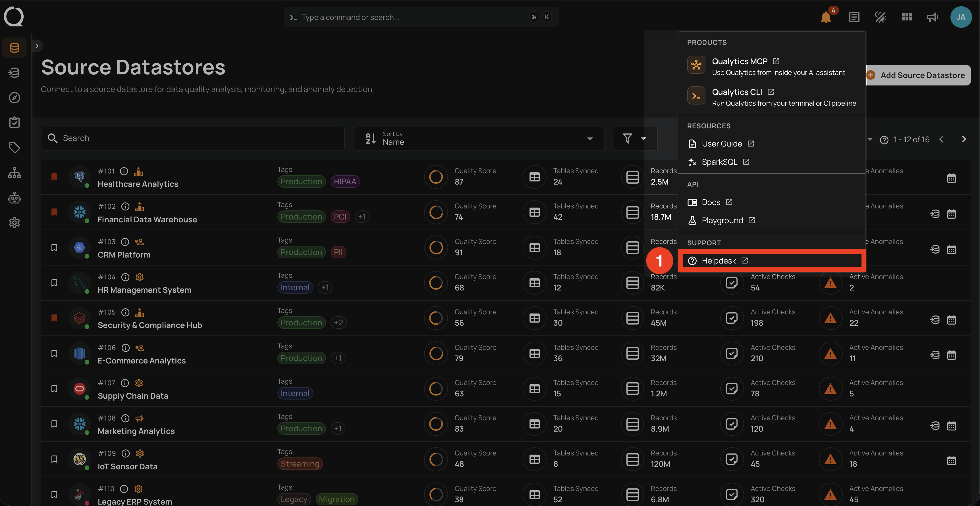Show info for datastore #104

click(125, 277)
